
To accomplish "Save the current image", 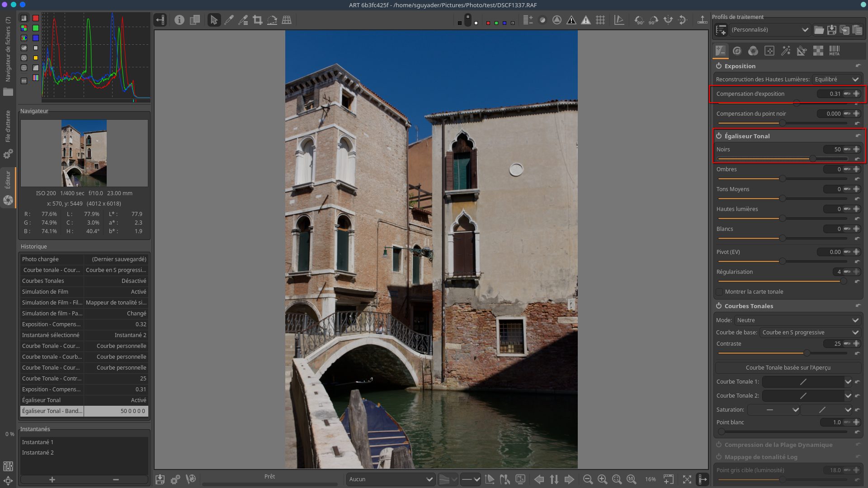I will [160, 479].
